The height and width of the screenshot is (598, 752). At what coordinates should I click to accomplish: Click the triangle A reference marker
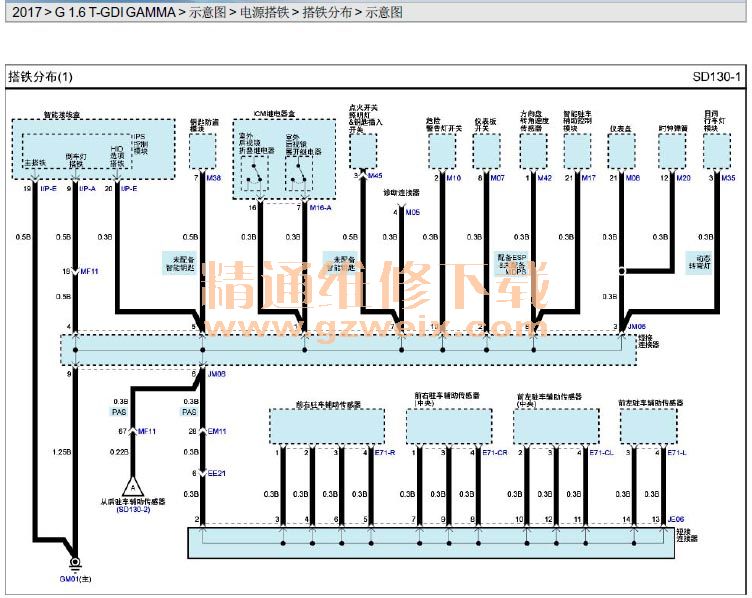tap(133, 487)
